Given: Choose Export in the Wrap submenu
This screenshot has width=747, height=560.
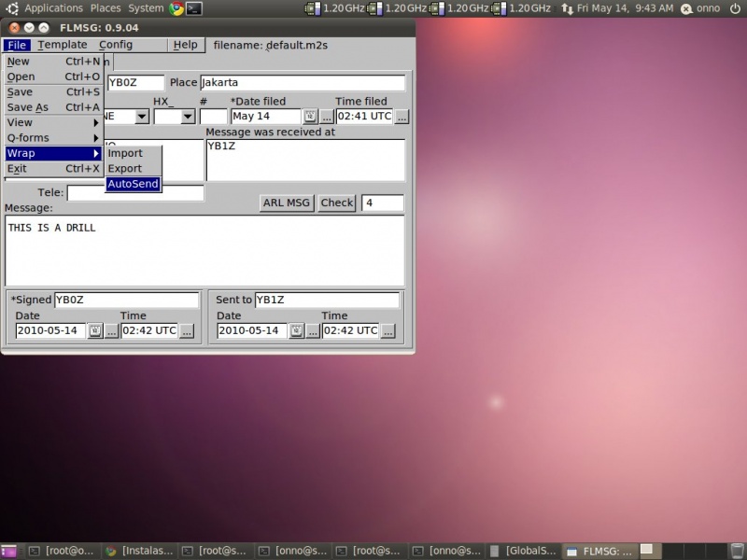Looking at the screenshot, I should pyautogui.click(x=125, y=169).
